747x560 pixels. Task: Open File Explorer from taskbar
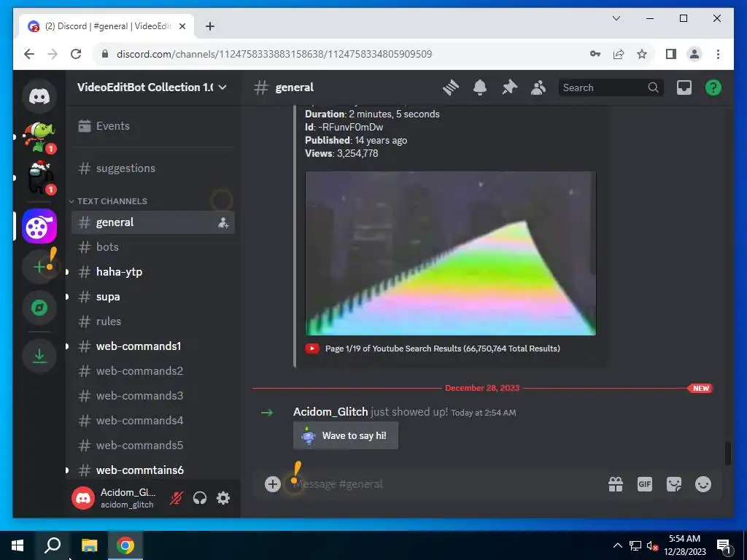click(89, 545)
